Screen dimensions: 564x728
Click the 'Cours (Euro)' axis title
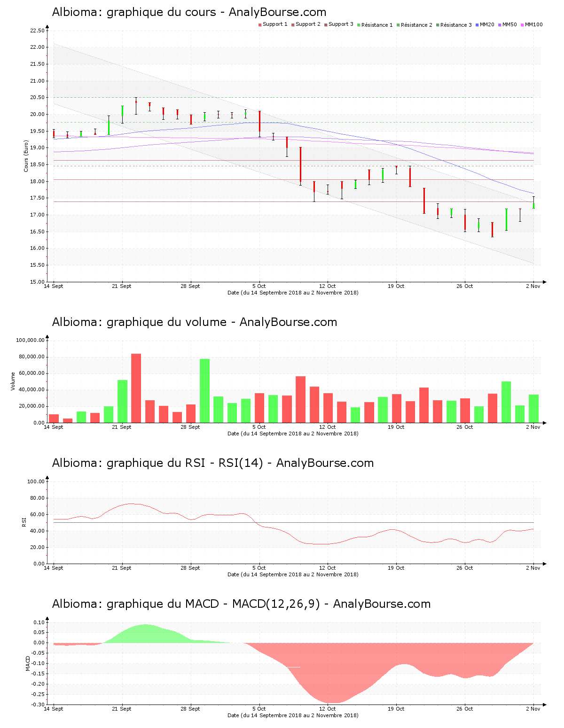[x=26, y=156]
